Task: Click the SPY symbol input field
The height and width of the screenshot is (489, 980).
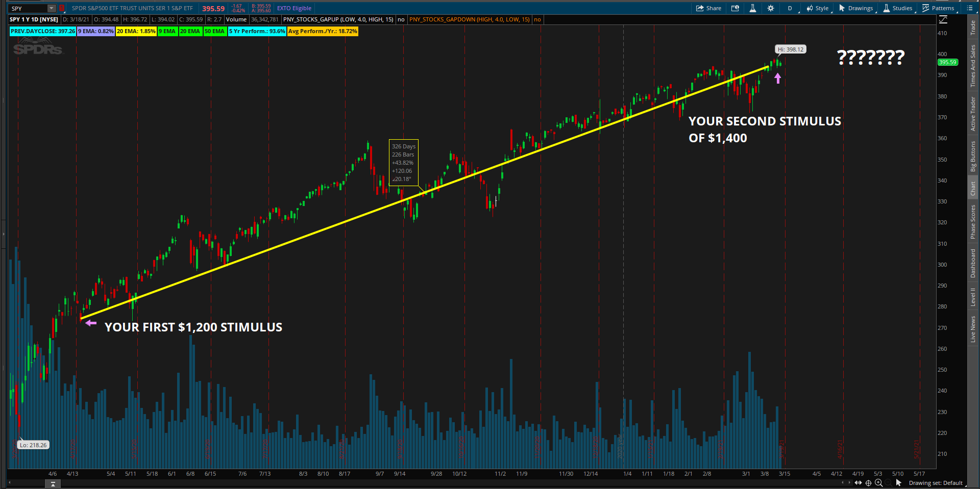Action: coord(29,8)
